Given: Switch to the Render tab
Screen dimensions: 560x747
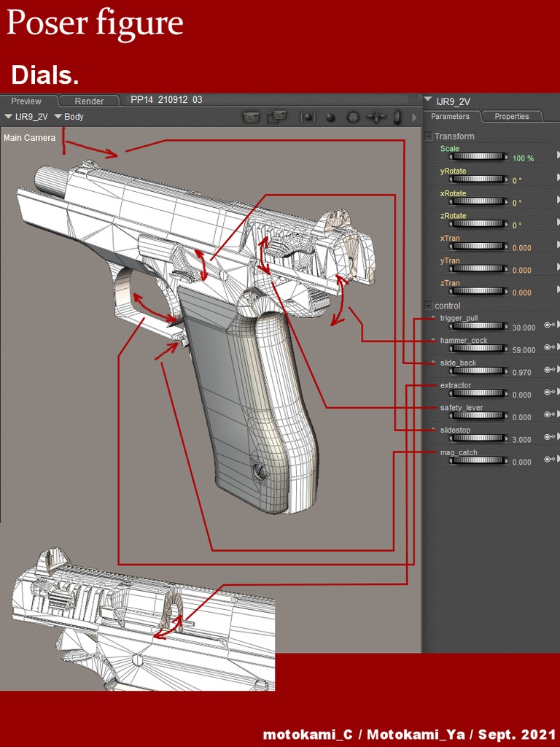Looking at the screenshot, I should [x=89, y=101].
